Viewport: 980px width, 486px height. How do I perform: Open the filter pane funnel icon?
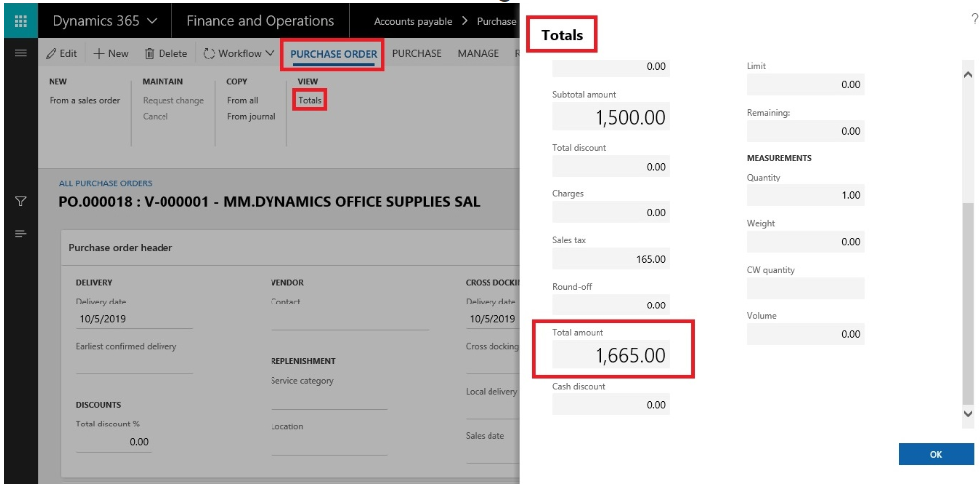click(20, 201)
